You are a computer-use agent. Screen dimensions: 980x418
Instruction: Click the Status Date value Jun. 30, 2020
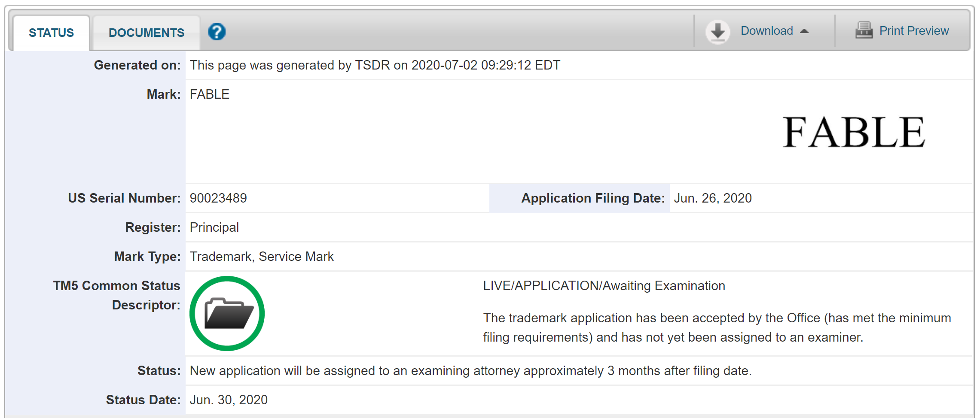click(x=229, y=400)
